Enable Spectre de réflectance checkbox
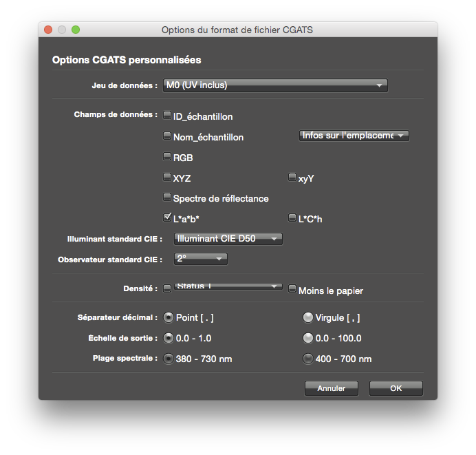 pyautogui.click(x=166, y=197)
